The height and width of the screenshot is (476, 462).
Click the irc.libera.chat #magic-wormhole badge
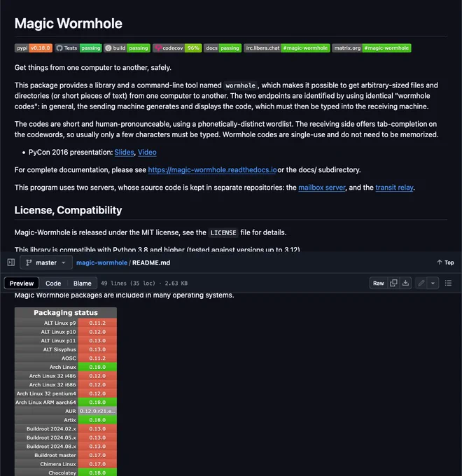[287, 48]
